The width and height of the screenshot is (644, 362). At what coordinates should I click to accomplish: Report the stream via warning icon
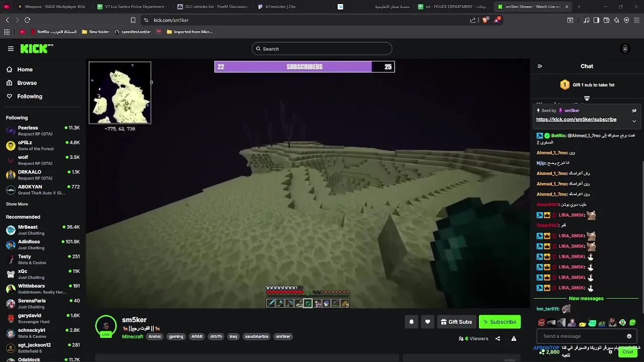click(x=514, y=339)
